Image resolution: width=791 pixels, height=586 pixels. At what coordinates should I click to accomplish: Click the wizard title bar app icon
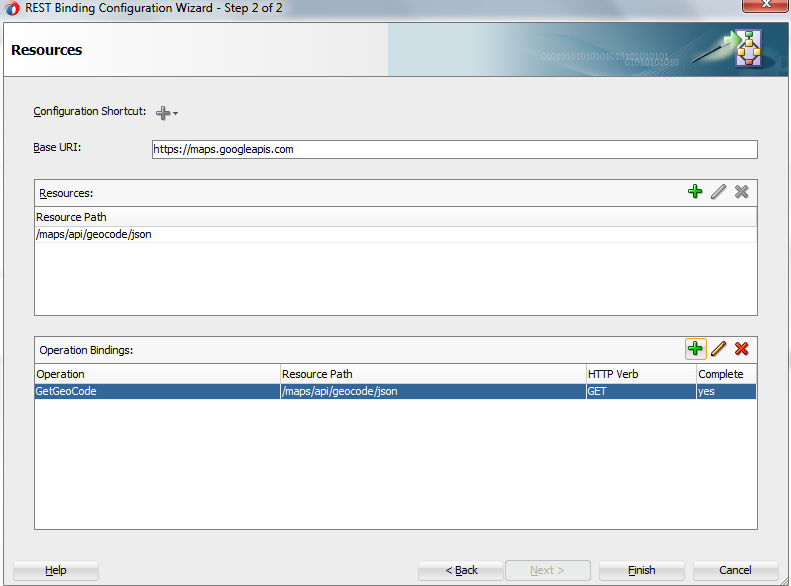12,8
